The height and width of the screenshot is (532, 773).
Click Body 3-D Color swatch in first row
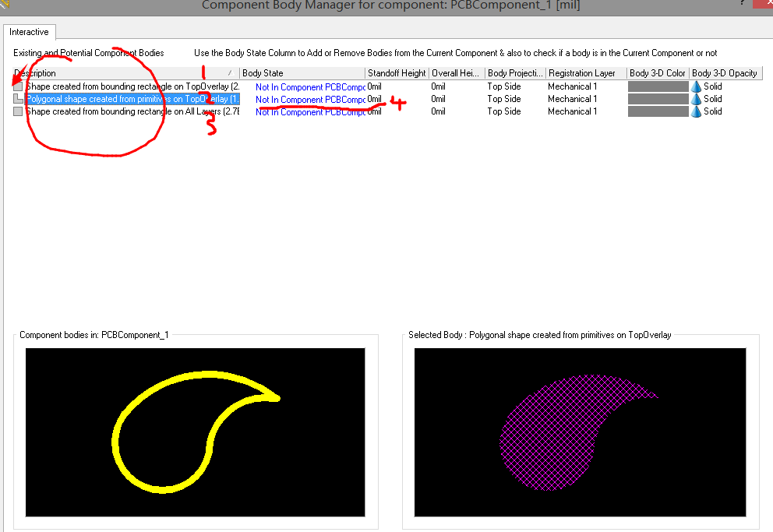(x=658, y=86)
